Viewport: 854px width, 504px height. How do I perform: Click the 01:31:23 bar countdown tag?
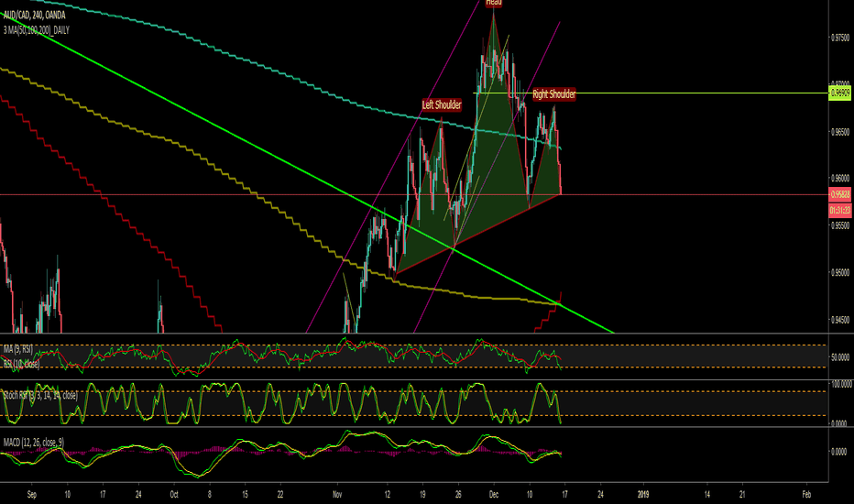(x=840, y=210)
